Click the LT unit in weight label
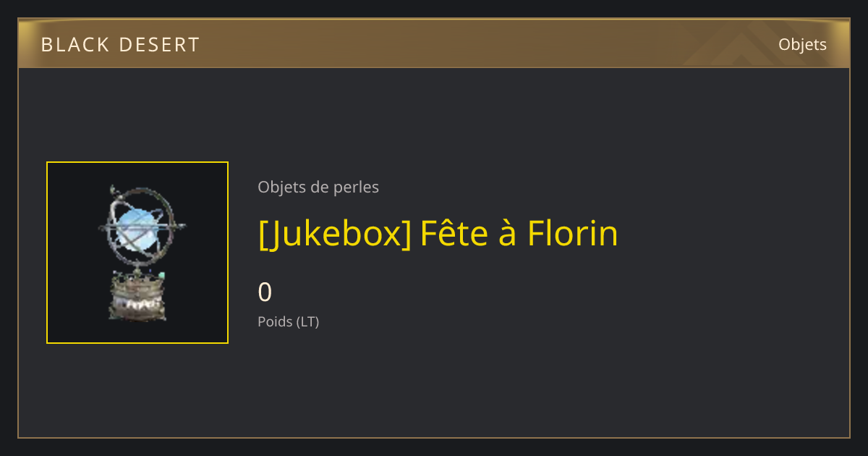 click(x=307, y=322)
